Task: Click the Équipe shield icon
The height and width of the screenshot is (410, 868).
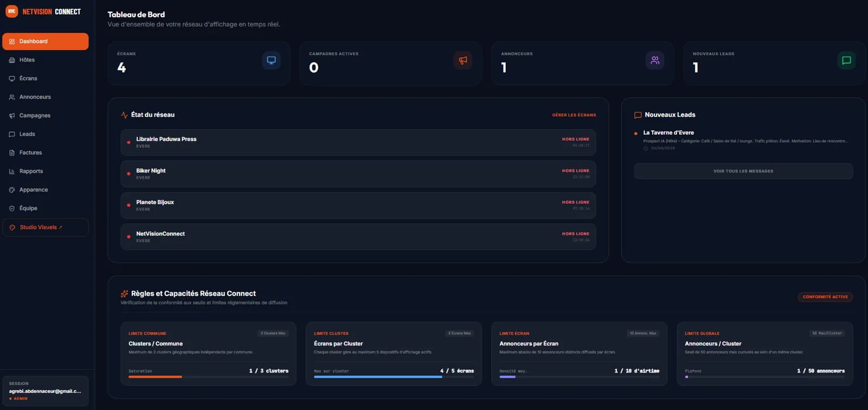Action: click(12, 208)
